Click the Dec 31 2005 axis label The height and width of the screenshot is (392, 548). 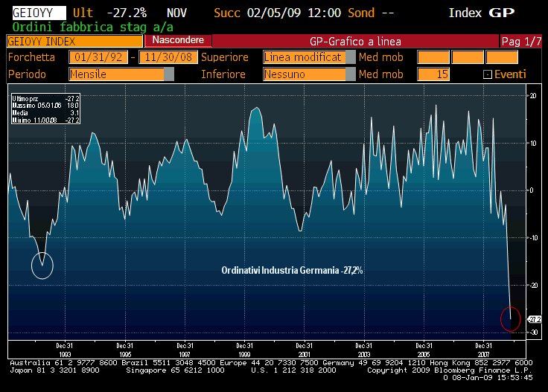point(424,350)
